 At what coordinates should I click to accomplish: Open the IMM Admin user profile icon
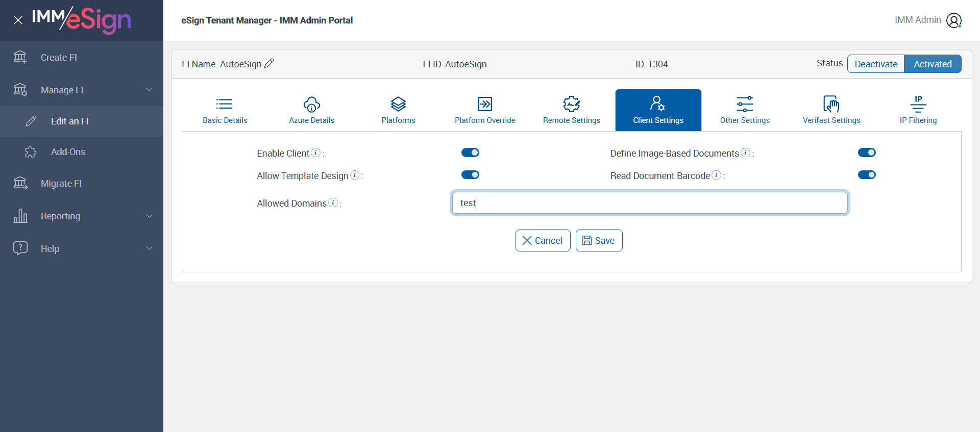tap(954, 20)
